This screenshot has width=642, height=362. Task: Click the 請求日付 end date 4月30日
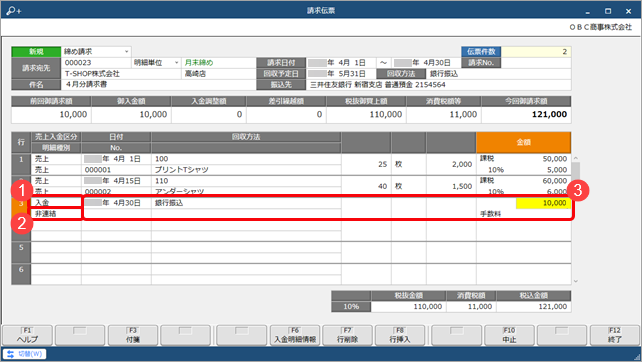point(426,63)
